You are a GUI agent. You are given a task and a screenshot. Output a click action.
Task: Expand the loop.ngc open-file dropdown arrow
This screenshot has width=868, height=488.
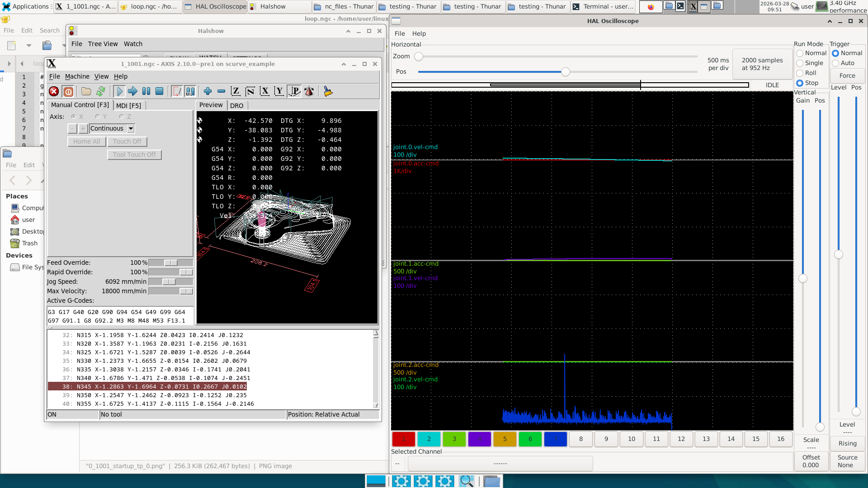(63, 46)
